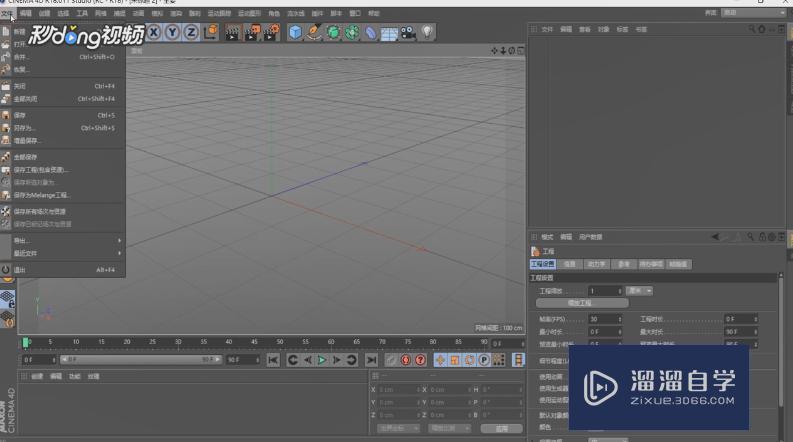Open the Light object icon
The image size is (793, 442).
pyautogui.click(x=427, y=33)
